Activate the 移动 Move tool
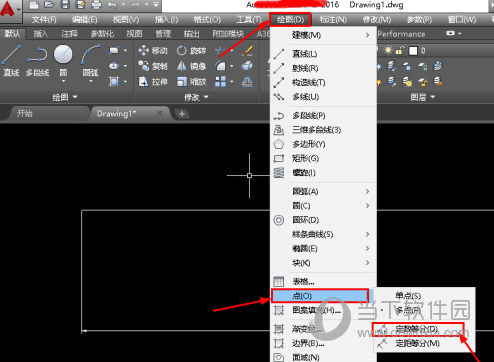 pos(153,51)
